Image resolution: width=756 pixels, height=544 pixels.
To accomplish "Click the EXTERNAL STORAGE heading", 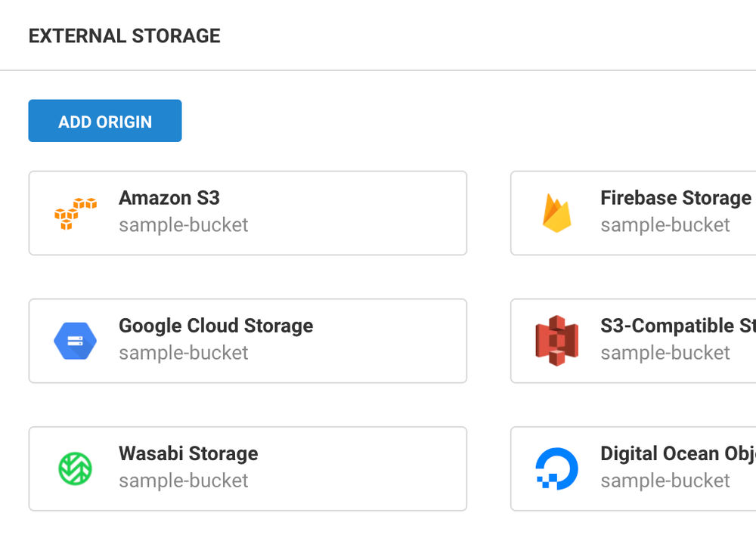I will coord(124,36).
